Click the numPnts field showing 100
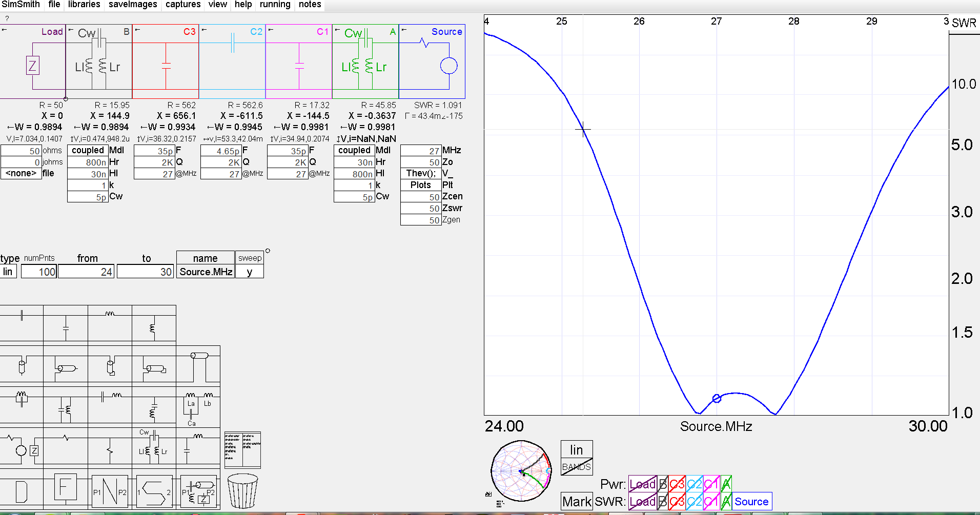Viewport: 980px width, 515px height. pyautogui.click(x=39, y=272)
